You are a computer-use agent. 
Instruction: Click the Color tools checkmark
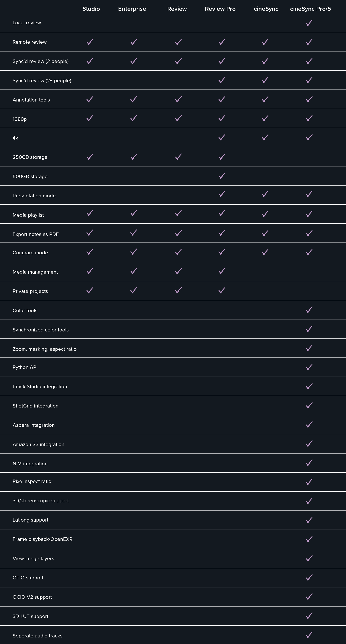click(309, 310)
